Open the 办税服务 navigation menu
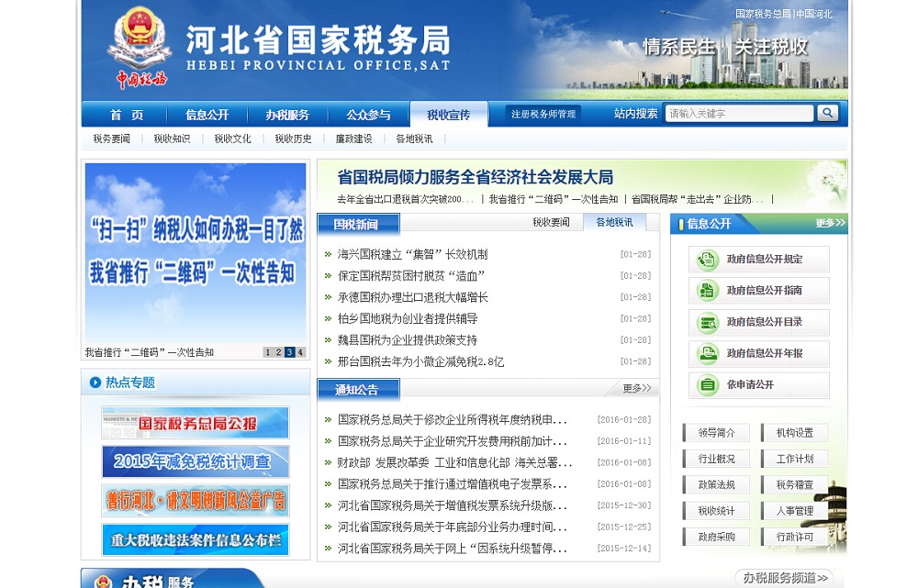This screenshot has height=588, width=918. pyautogui.click(x=287, y=115)
